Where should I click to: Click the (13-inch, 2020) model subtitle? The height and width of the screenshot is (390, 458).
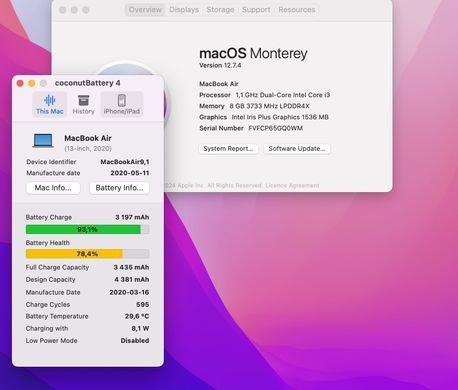pyautogui.click(x=88, y=148)
